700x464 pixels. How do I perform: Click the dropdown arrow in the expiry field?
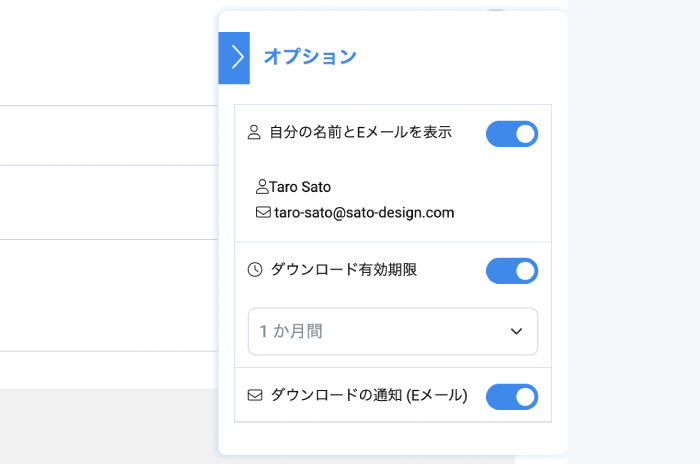[516, 331]
